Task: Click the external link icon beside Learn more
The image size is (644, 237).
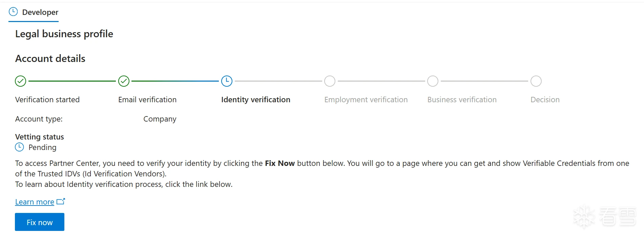Action: coord(61,201)
